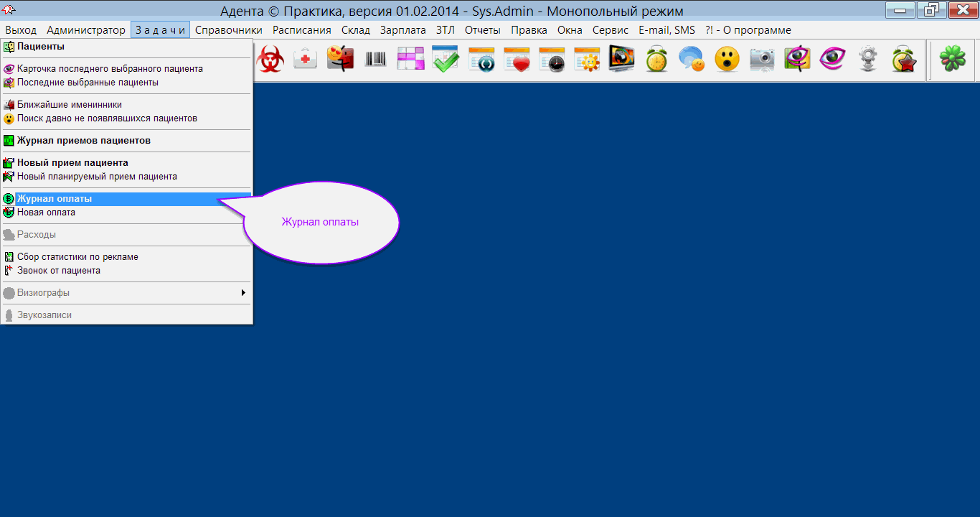Open the Справочники menu
Image resolution: width=980 pixels, height=517 pixels.
[228, 30]
